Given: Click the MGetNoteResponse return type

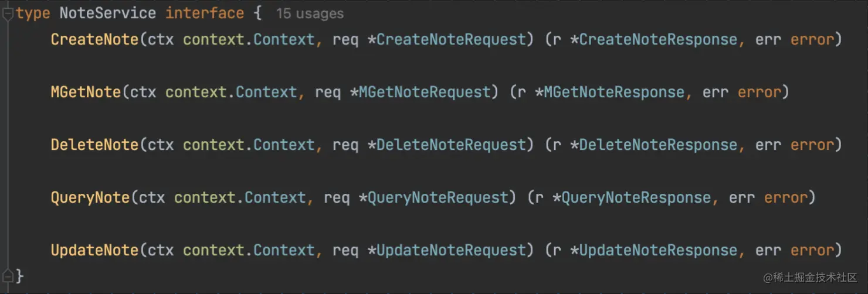Looking at the screenshot, I should click(x=614, y=92).
